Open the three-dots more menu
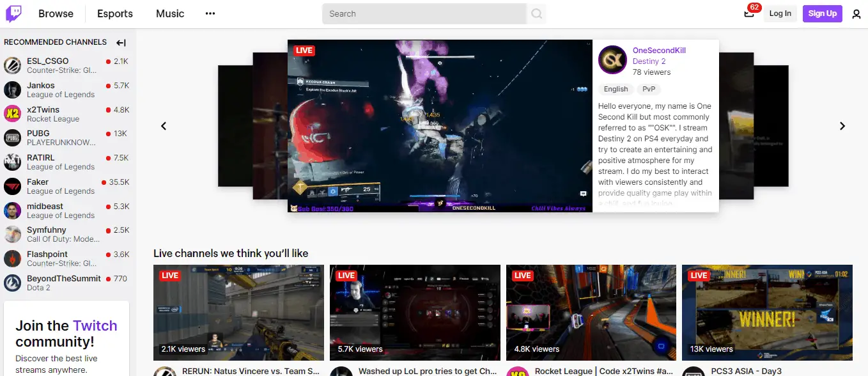 [210, 13]
